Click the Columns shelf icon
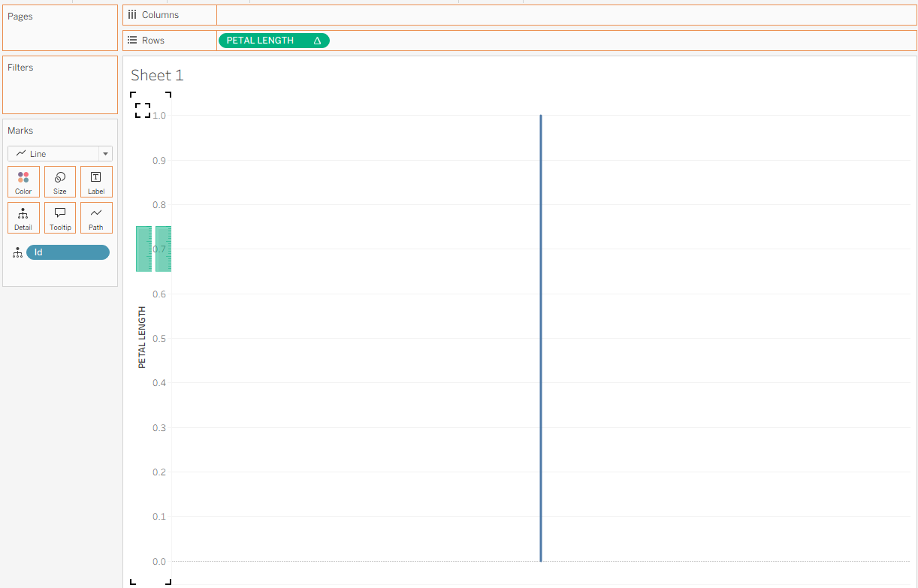Image resolution: width=918 pixels, height=588 pixels. pyautogui.click(x=132, y=15)
